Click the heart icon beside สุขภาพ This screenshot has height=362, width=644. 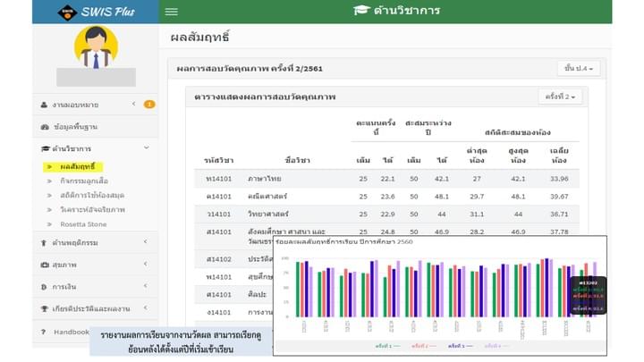click(x=45, y=265)
